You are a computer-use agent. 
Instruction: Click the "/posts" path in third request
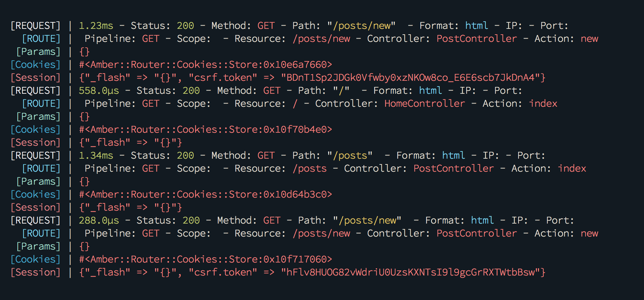350,156
